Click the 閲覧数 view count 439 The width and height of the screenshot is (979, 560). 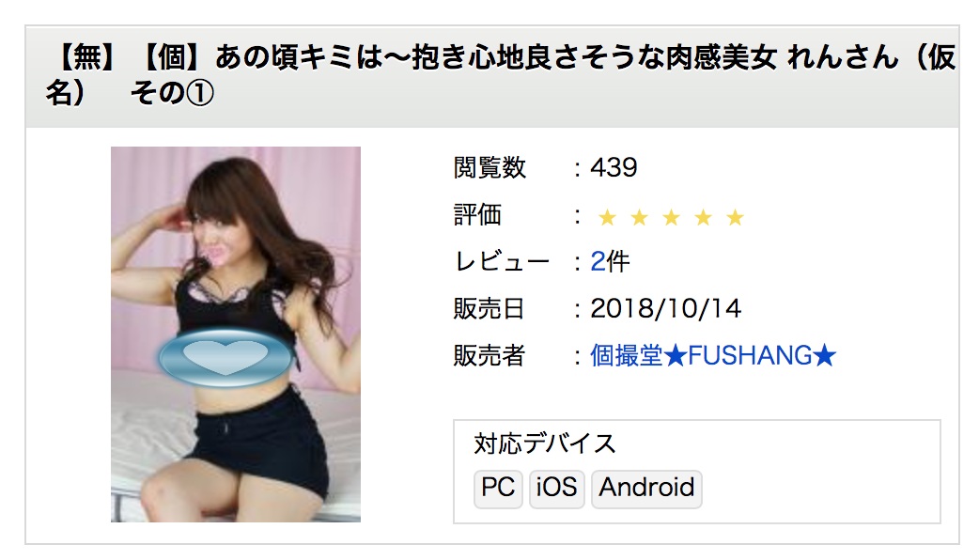point(614,167)
